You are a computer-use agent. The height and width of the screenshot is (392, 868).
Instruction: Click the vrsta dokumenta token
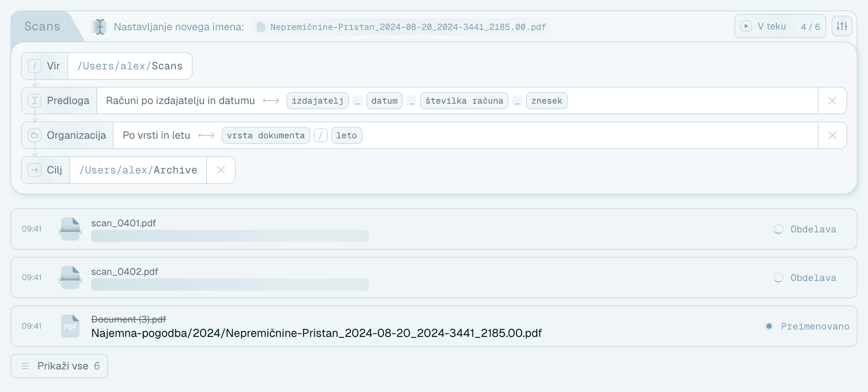[266, 135]
